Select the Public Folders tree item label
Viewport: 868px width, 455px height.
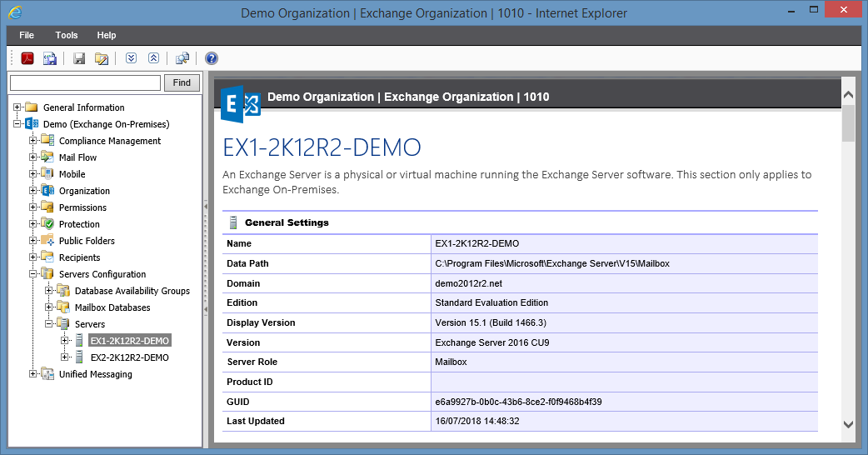(87, 241)
